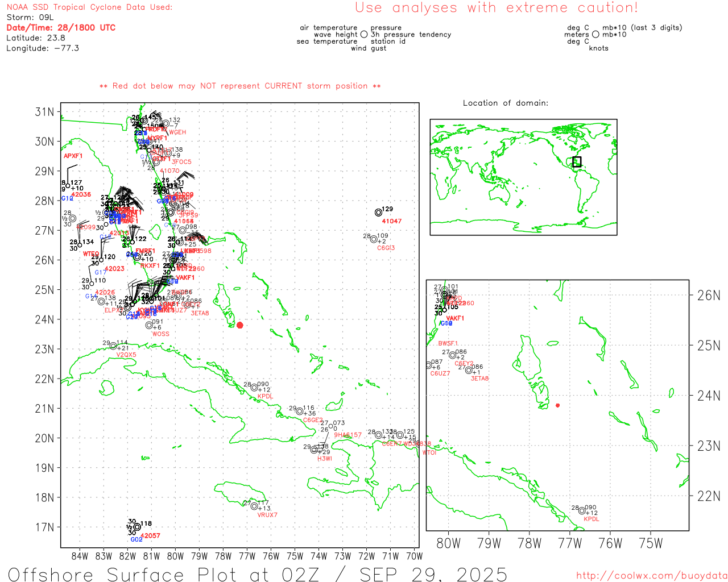Click the black domain box on world map
728x582 pixels.
[x=577, y=161]
